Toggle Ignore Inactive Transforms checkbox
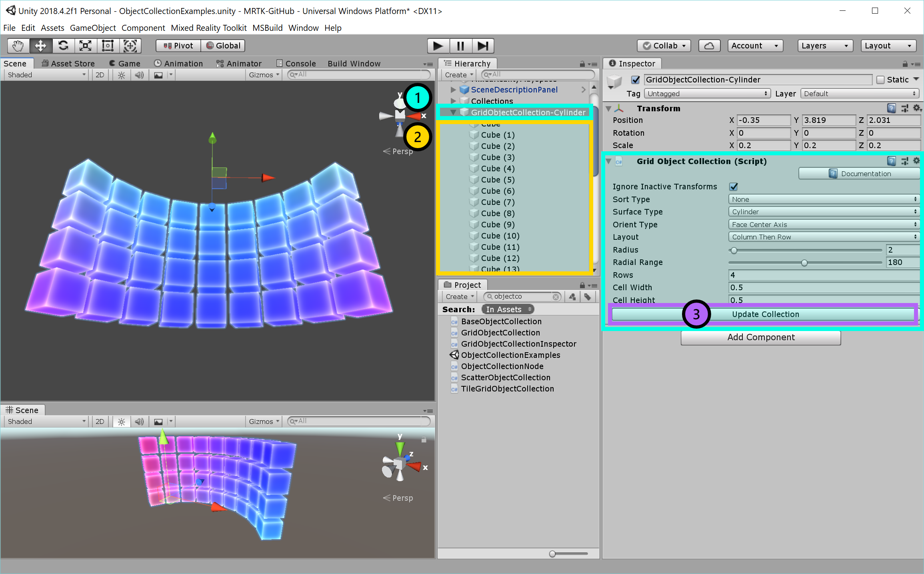The width and height of the screenshot is (924, 574). [x=734, y=187]
